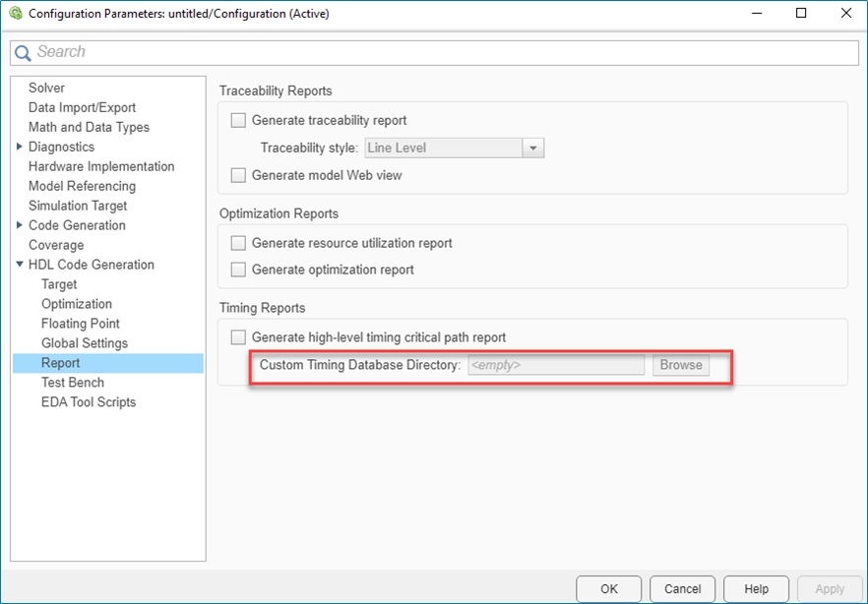Viewport: 868px width, 604px height.
Task: Enable Generate model Web view
Action: [237, 175]
